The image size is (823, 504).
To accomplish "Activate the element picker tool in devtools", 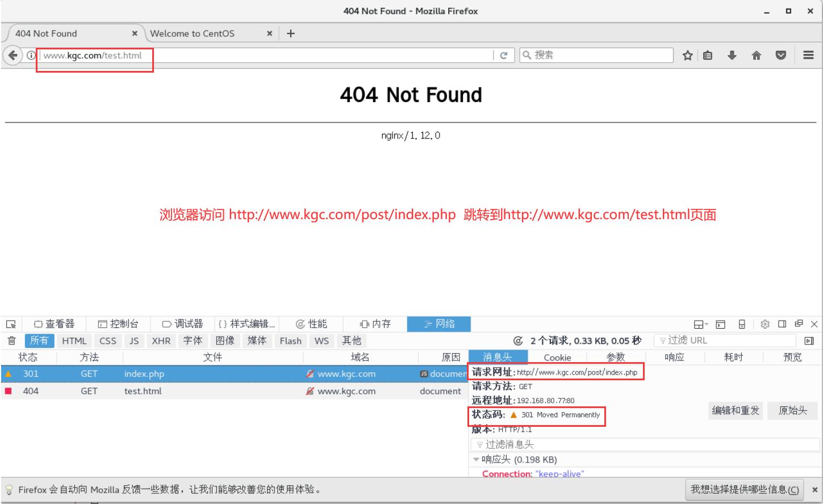I will coord(11,324).
